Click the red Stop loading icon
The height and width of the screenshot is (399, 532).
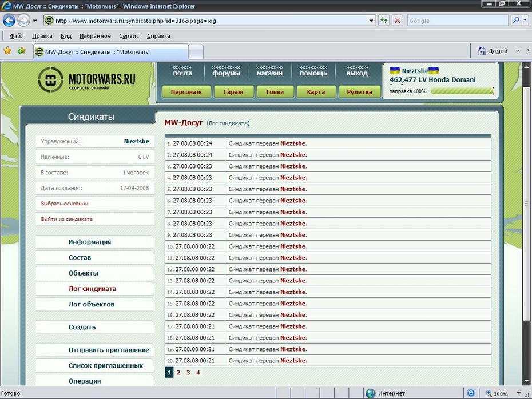pos(398,21)
